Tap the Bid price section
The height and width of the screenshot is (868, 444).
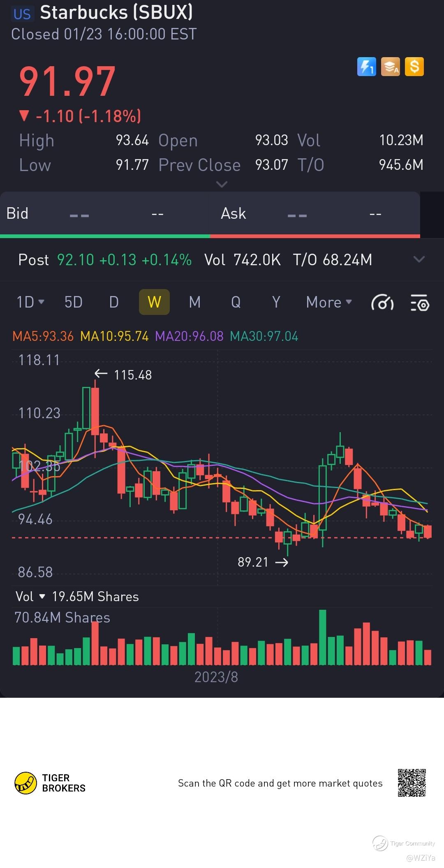(105, 214)
